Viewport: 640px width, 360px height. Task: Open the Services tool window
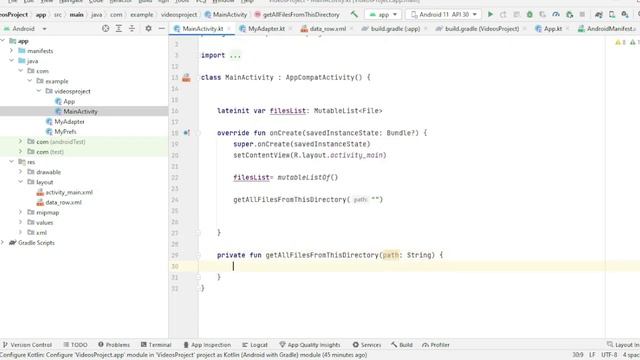[x=367, y=345]
